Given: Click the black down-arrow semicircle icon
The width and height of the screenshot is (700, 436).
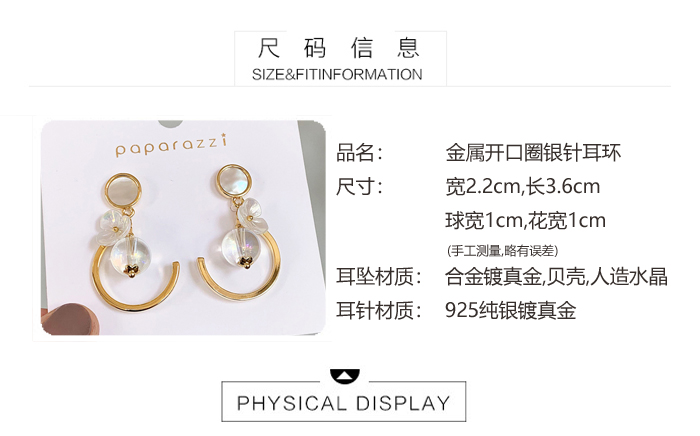Looking at the screenshot, I should [x=344, y=376].
